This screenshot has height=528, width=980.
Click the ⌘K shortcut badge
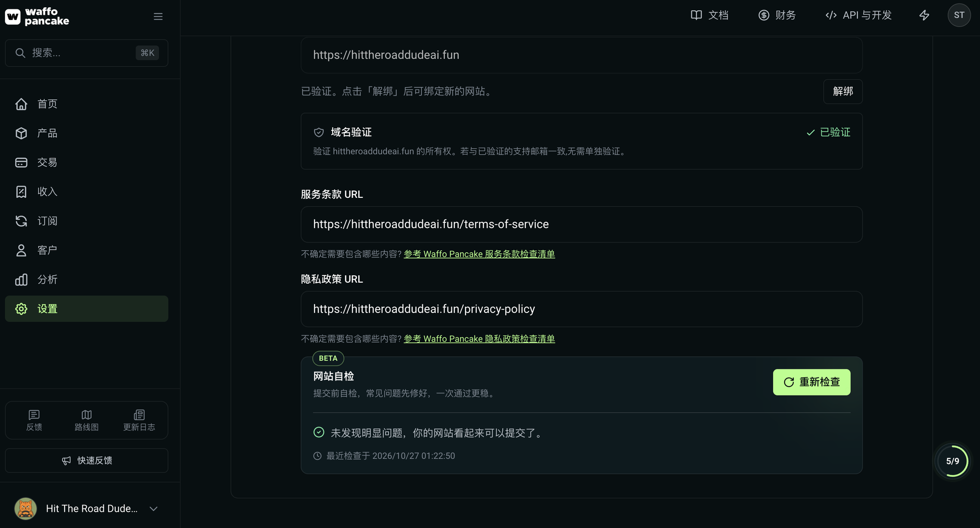click(147, 53)
